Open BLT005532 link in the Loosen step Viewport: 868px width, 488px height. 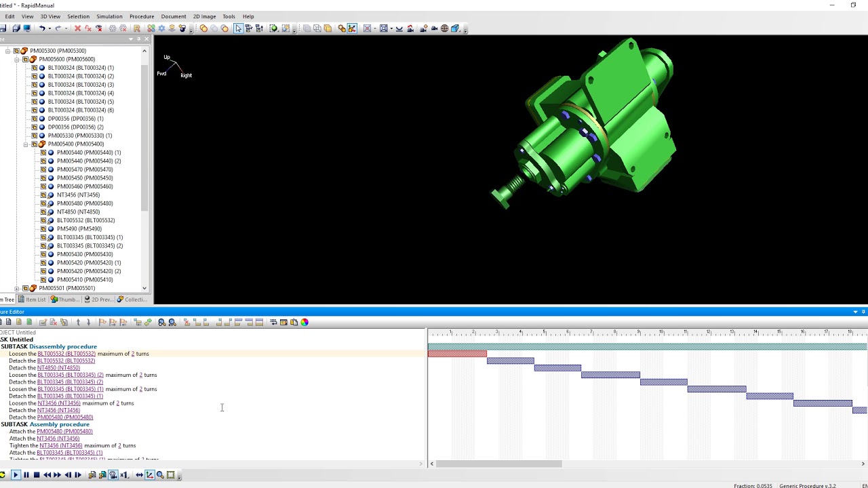coord(66,354)
